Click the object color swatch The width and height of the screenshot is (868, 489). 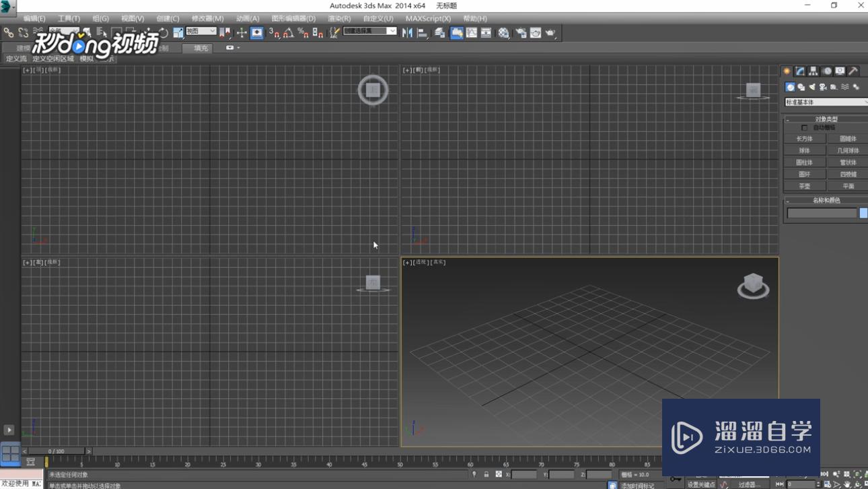(863, 212)
